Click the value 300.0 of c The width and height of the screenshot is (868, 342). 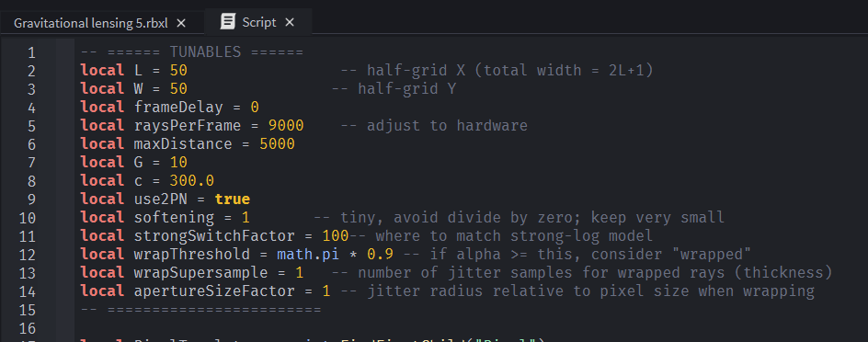(x=191, y=180)
